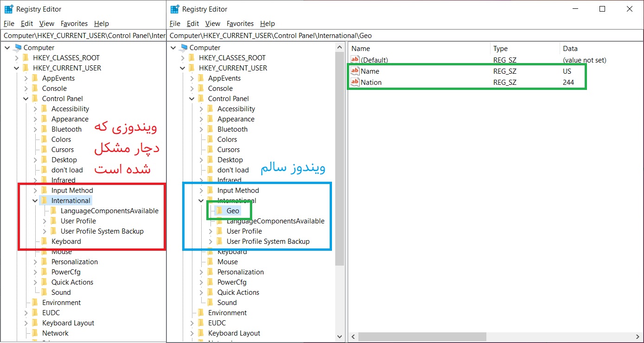
Task: Collapse HKEY_CURRENT_USER in the left window
Action: 17,68
